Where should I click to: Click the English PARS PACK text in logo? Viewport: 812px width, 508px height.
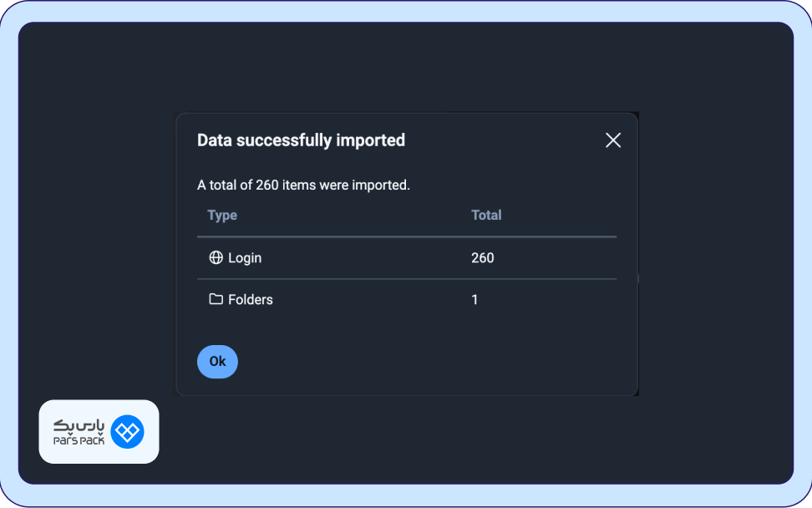79,441
